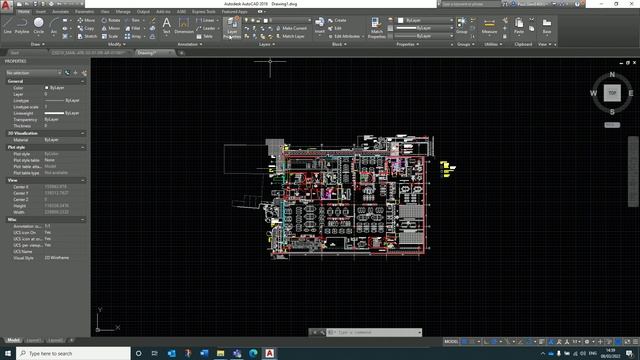The image size is (640, 360).
Task: Open the Home ribbon tab
Action: tap(24, 12)
